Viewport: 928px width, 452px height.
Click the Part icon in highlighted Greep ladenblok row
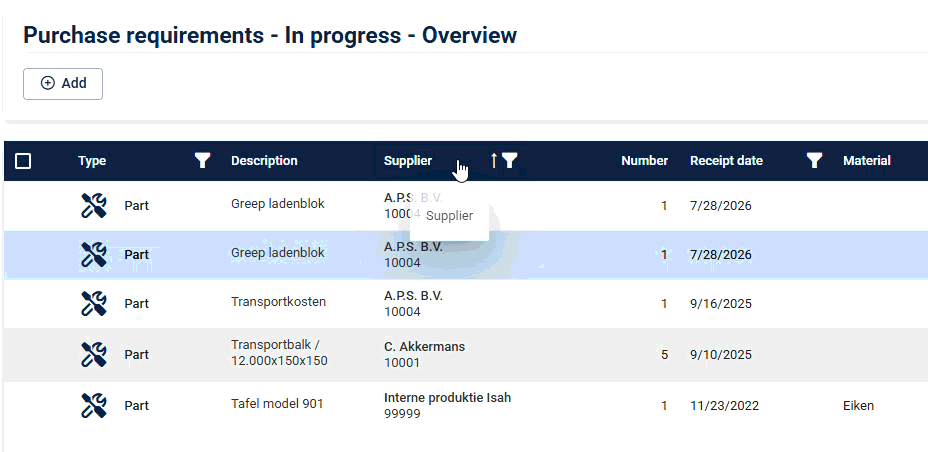[x=93, y=255]
